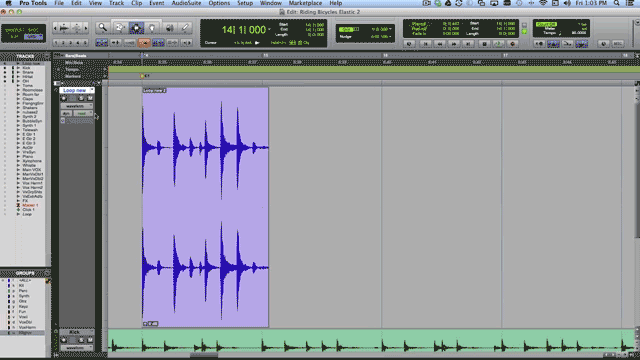Open Spotlight search in macOS menu bar
The width and height of the screenshot is (640, 360).
[x=617, y=3]
